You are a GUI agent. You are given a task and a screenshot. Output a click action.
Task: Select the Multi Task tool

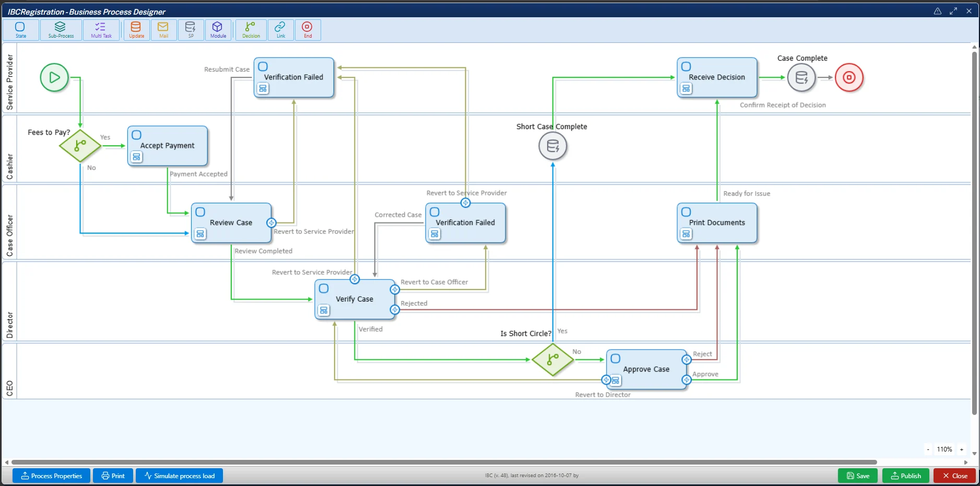pos(101,30)
